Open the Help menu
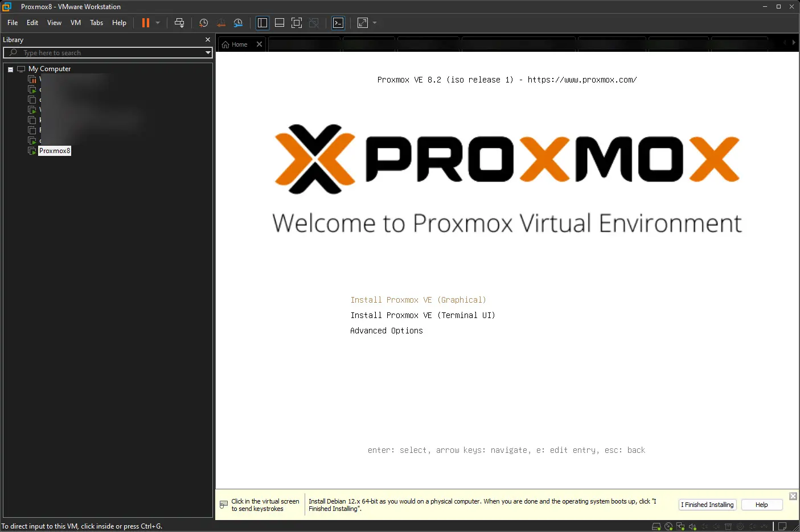 coord(119,23)
